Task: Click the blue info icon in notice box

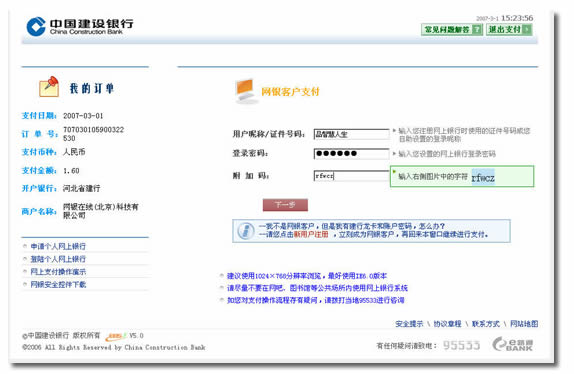Action: (x=246, y=231)
